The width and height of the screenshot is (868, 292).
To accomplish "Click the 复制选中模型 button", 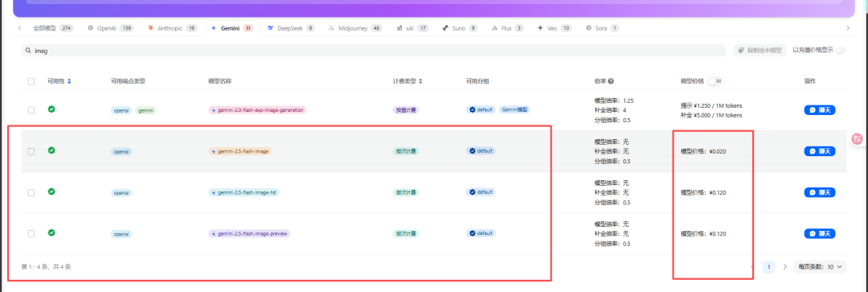I will (759, 51).
